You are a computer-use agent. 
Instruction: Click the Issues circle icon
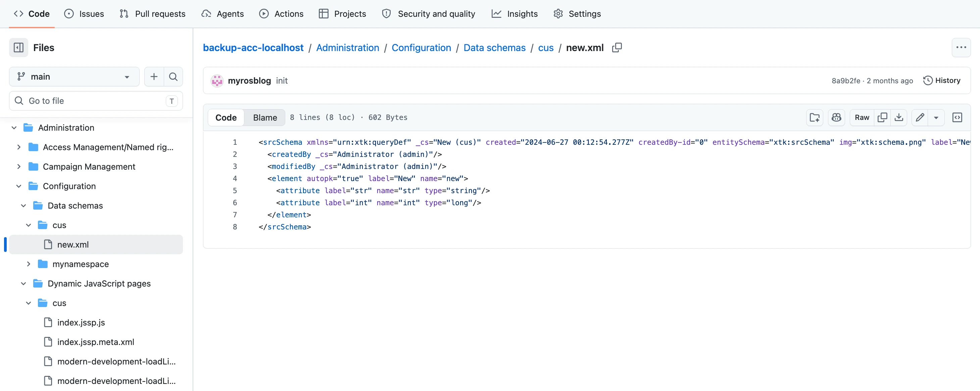(x=69, y=14)
